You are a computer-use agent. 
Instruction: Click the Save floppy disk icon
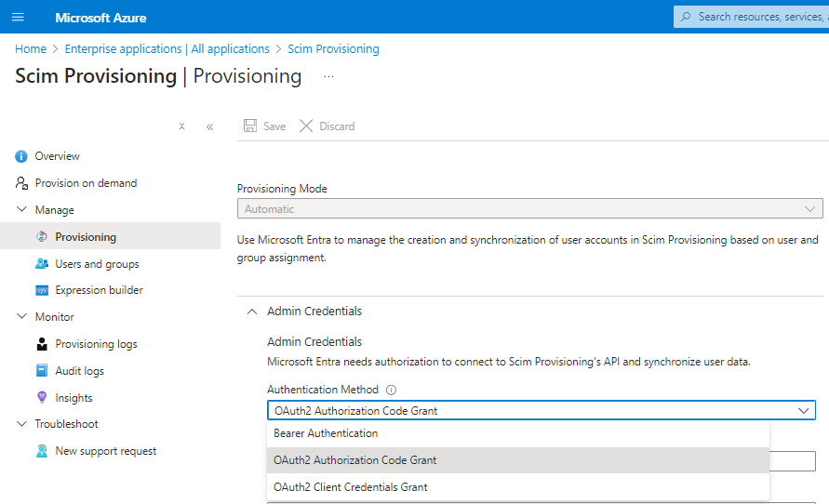pos(250,126)
